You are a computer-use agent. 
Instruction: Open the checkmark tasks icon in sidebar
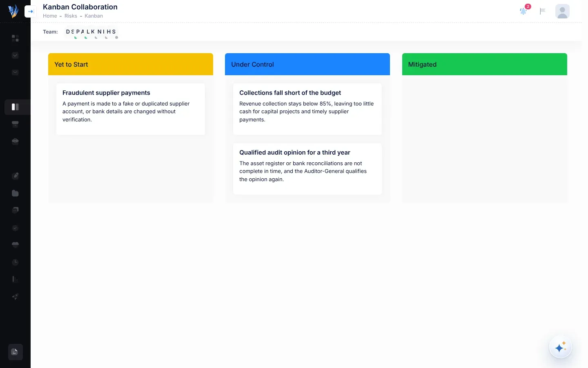[15, 56]
